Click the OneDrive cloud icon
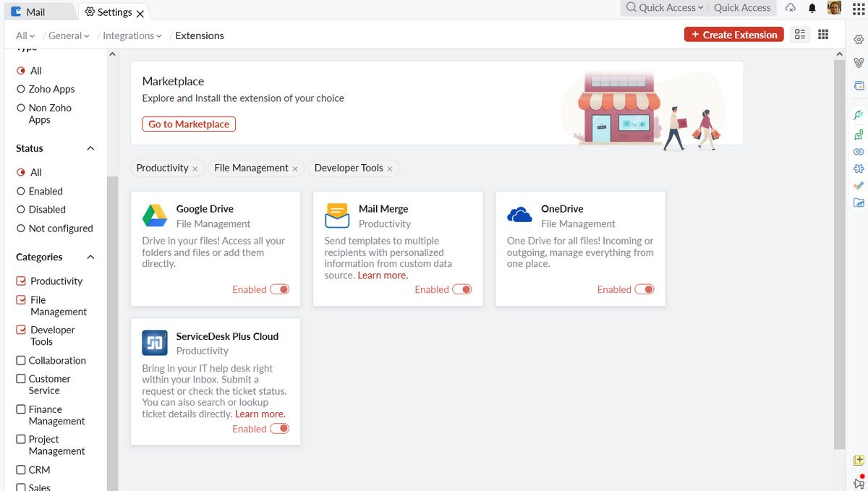 click(x=519, y=216)
